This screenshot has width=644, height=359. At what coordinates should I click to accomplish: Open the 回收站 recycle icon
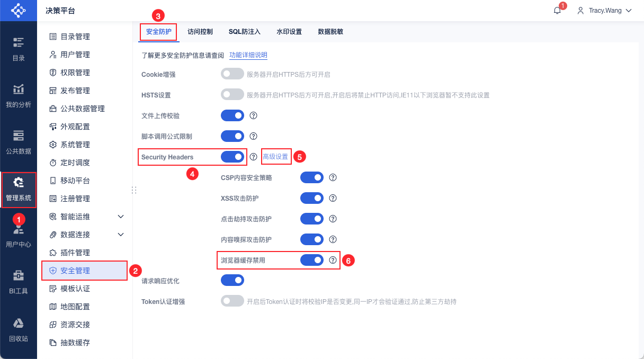click(19, 323)
